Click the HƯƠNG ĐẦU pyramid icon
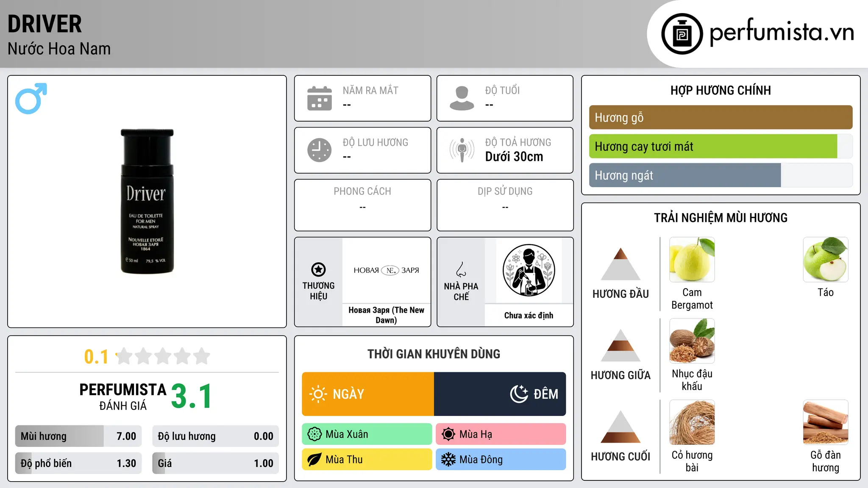Image resolution: width=868 pixels, height=488 pixels. coord(620,264)
